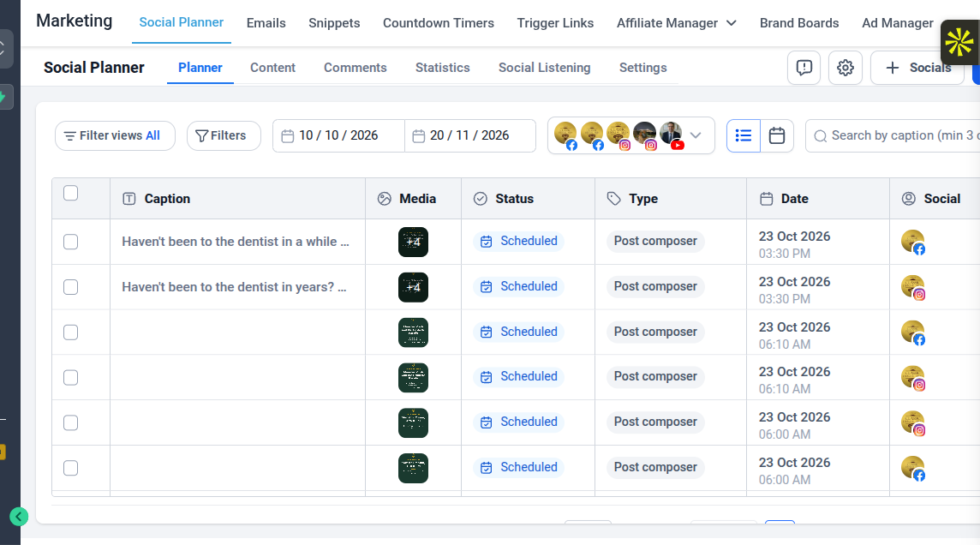This screenshot has height=545, width=980.
Task: Click the date of the 06:00 AM Instagram row
Action: 794,426
